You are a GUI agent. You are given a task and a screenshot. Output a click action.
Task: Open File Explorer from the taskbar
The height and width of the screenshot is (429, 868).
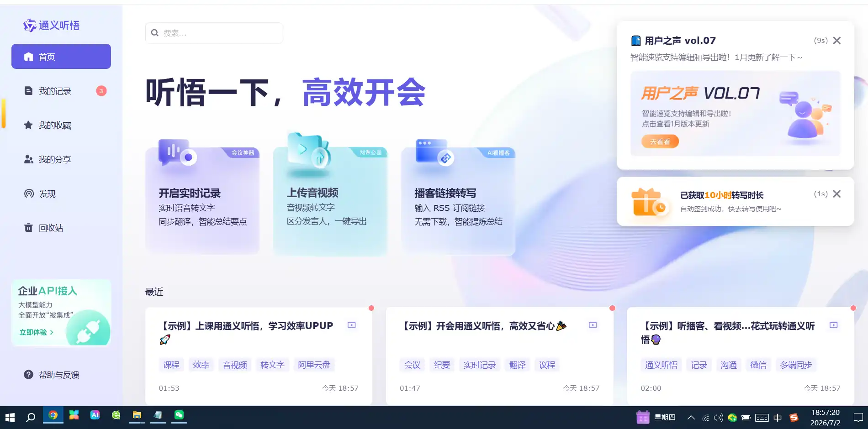point(137,415)
